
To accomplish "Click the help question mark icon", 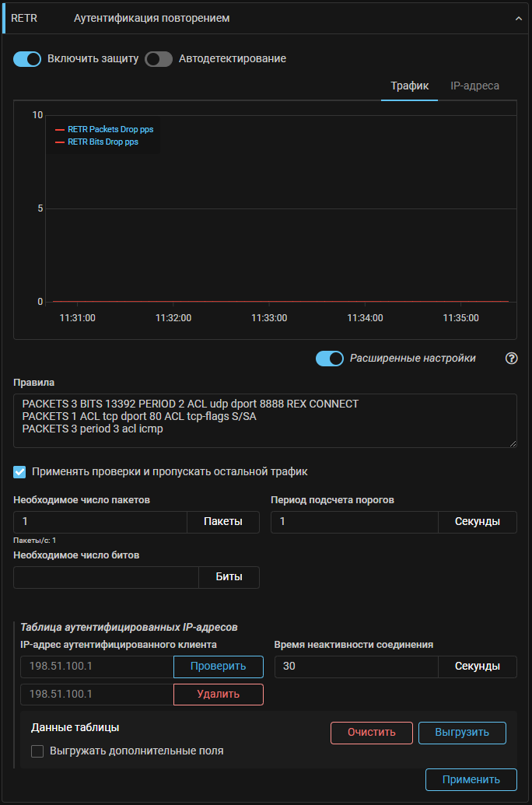I will click(x=511, y=359).
